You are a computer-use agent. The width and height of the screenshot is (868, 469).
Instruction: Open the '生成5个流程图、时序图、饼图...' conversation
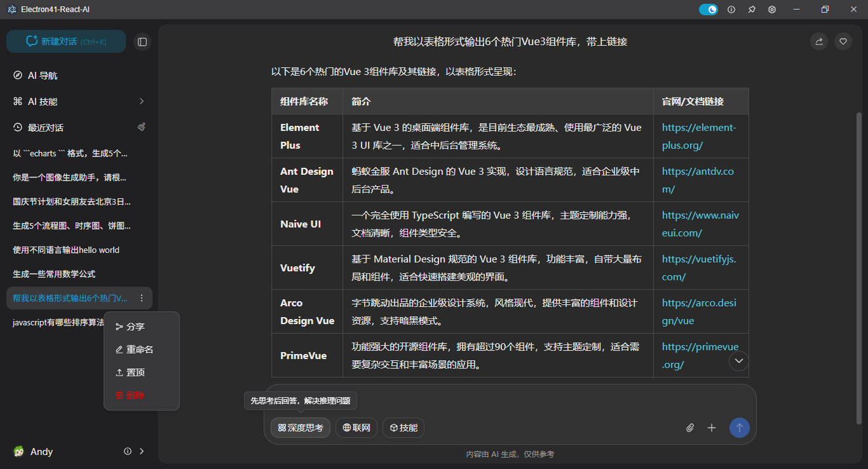point(79,226)
